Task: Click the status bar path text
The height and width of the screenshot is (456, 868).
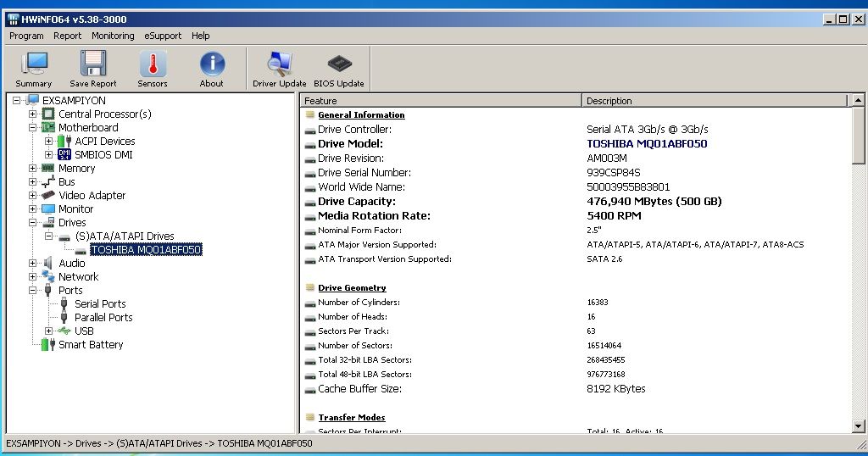Action: (x=159, y=443)
